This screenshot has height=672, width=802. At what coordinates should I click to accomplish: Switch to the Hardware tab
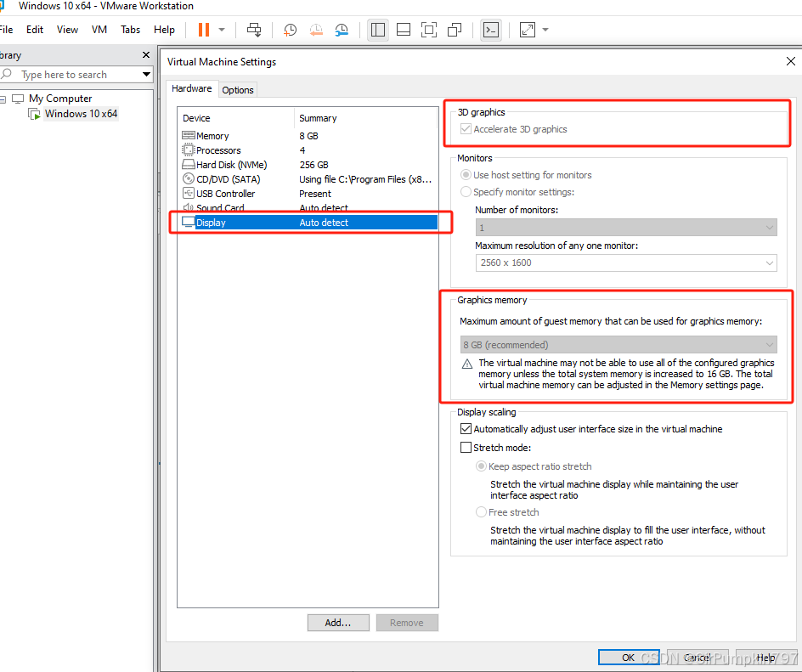point(192,88)
